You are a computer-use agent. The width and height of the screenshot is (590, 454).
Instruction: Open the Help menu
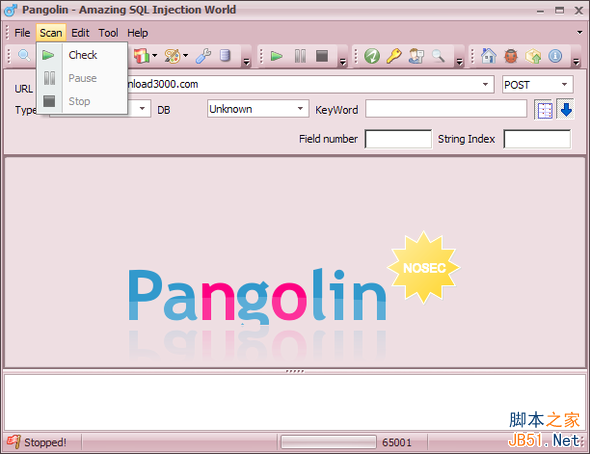(137, 33)
